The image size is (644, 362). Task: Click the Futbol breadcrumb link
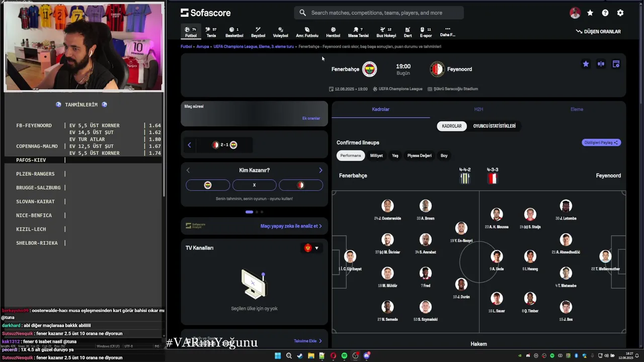pyautogui.click(x=186, y=46)
